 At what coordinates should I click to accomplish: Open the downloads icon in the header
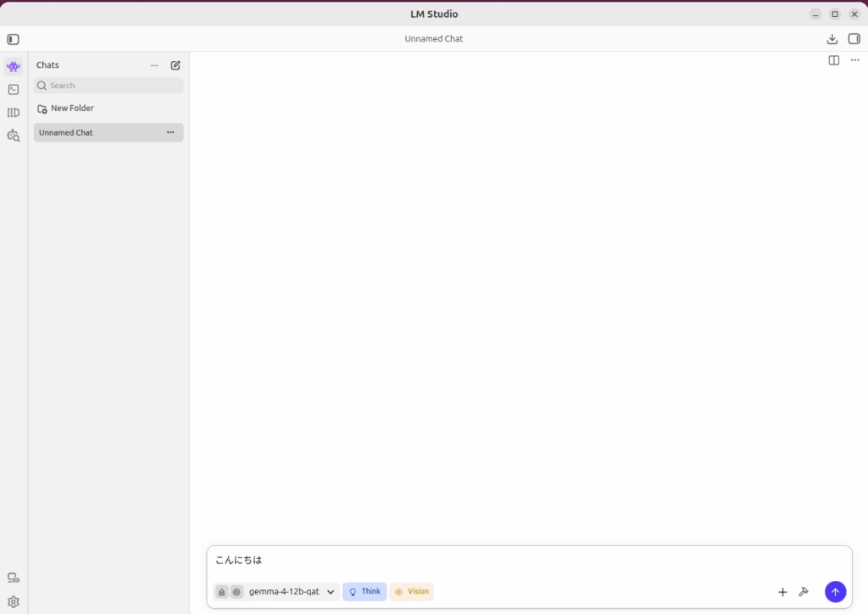coord(832,39)
